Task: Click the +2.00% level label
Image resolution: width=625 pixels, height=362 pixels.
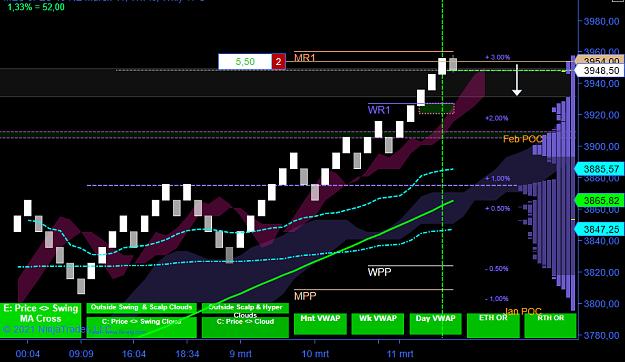Action: point(497,118)
